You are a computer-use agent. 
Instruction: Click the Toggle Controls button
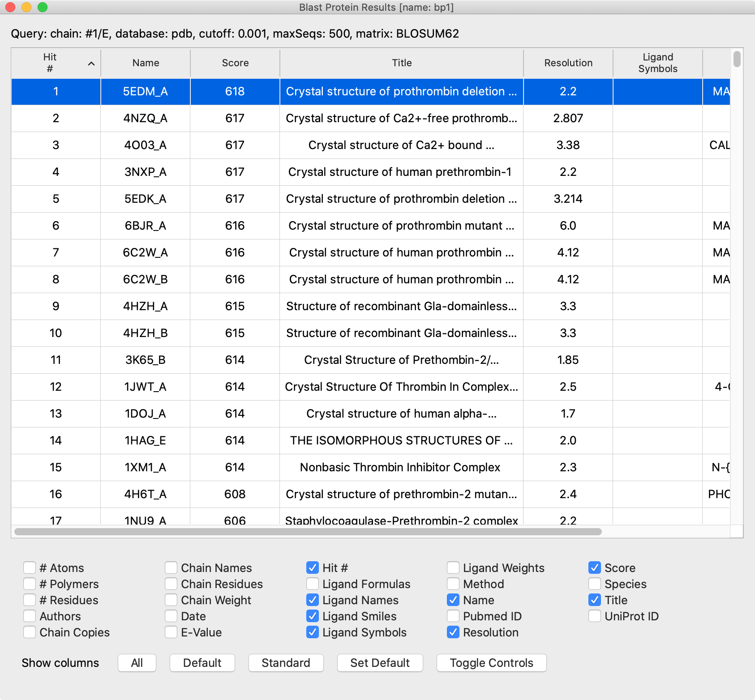tap(491, 663)
